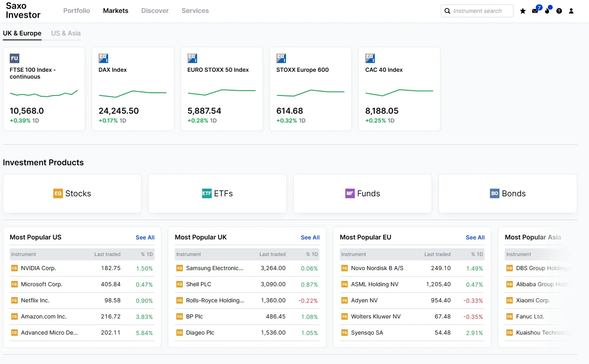Click See All for Most Popular US

[x=145, y=237]
